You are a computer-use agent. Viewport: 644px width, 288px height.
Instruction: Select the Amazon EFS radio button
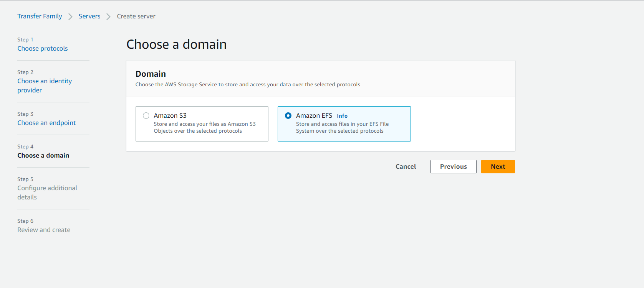pyautogui.click(x=288, y=116)
